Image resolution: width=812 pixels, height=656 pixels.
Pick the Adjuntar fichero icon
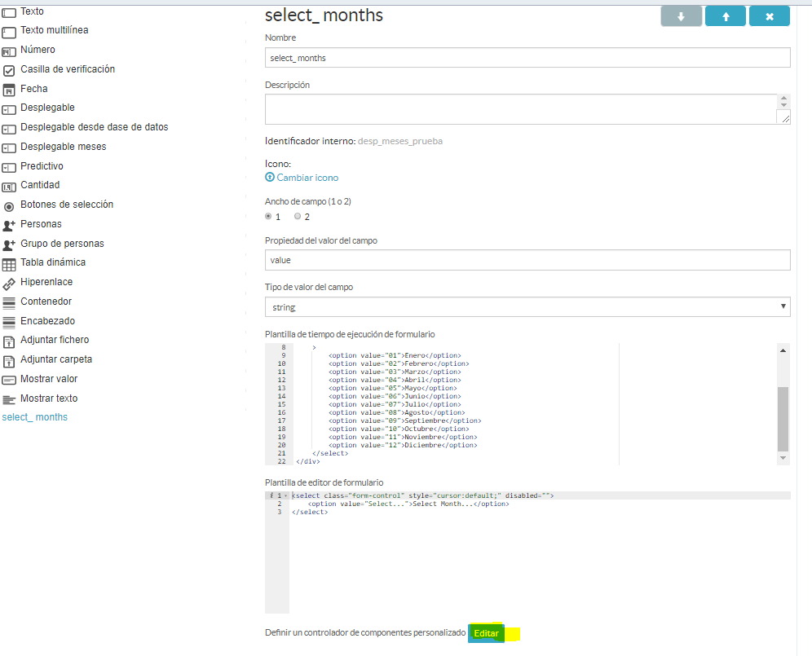(9, 341)
